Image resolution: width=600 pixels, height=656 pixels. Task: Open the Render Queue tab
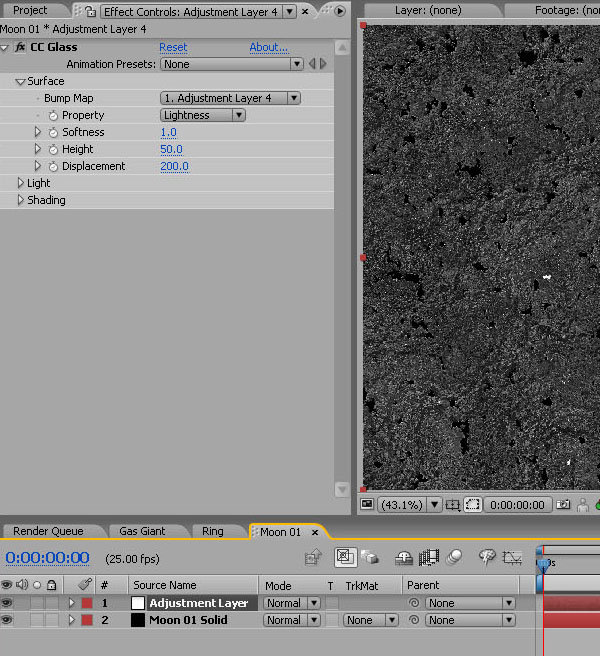point(48,531)
